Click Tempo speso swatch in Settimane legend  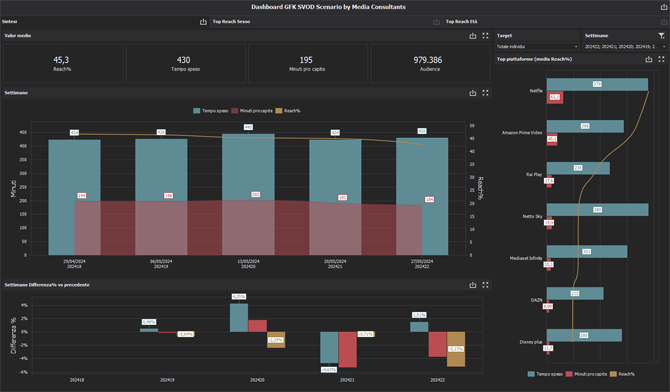(x=197, y=111)
